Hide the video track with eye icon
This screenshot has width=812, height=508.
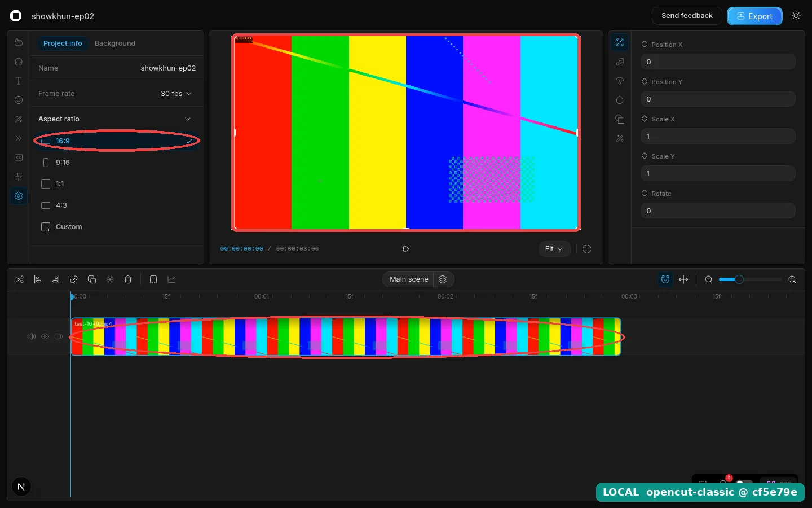(x=45, y=336)
